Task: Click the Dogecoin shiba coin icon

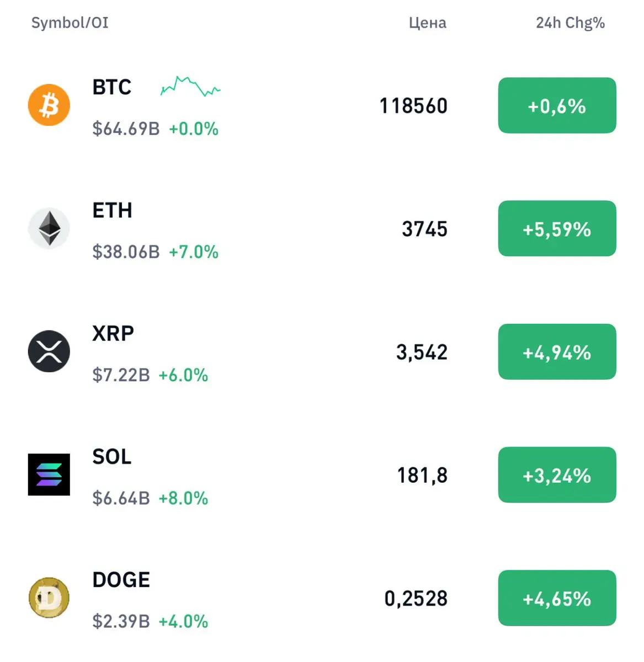Action: pyautogui.click(x=49, y=597)
